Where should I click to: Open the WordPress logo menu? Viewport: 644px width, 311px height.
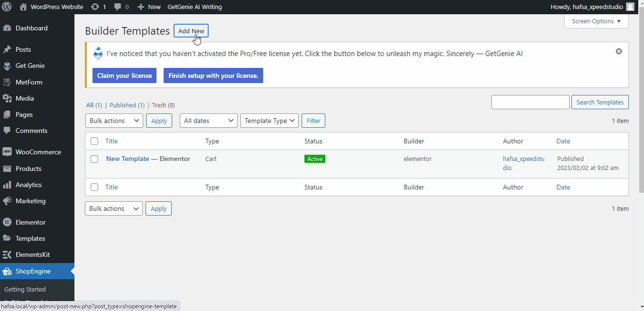(x=7, y=7)
